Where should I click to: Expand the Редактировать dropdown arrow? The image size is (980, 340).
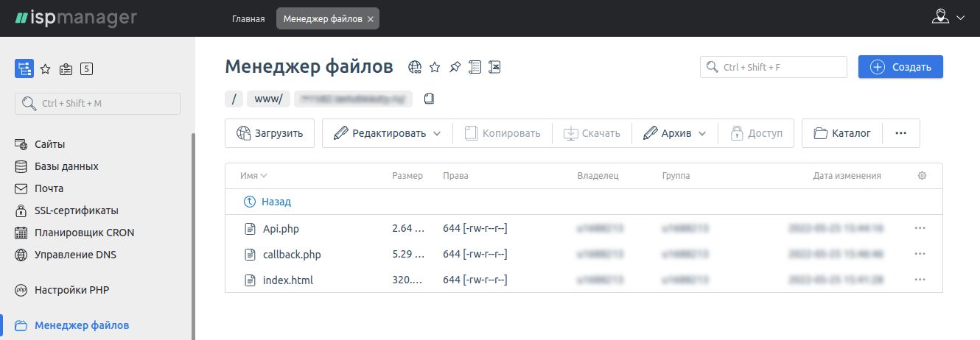(x=437, y=134)
